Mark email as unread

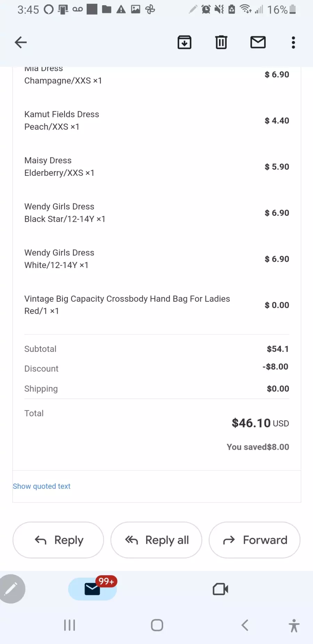(258, 42)
